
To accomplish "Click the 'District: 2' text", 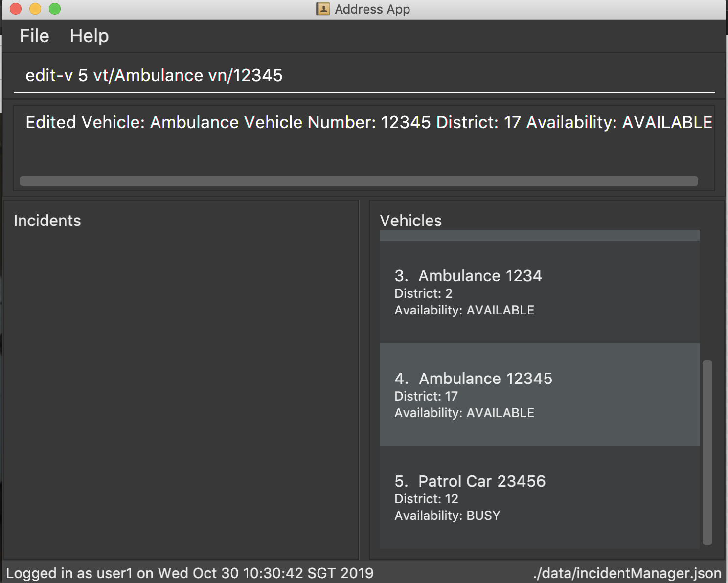I will (423, 293).
